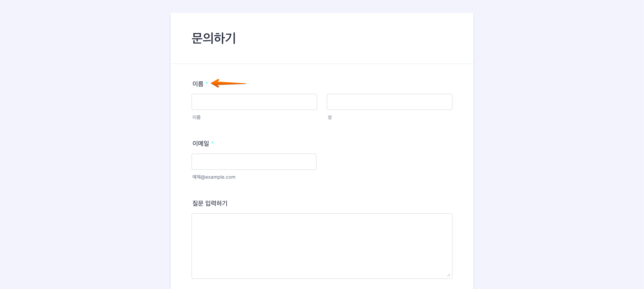The width and height of the screenshot is (644, 289).
Task: Click the 질문 입력하기 heading
Action: tap(210, 203)
